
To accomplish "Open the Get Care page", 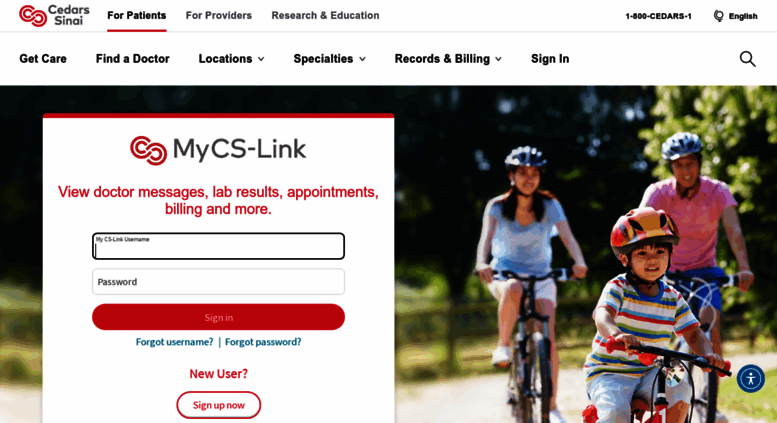I will (x=43, y=59).
